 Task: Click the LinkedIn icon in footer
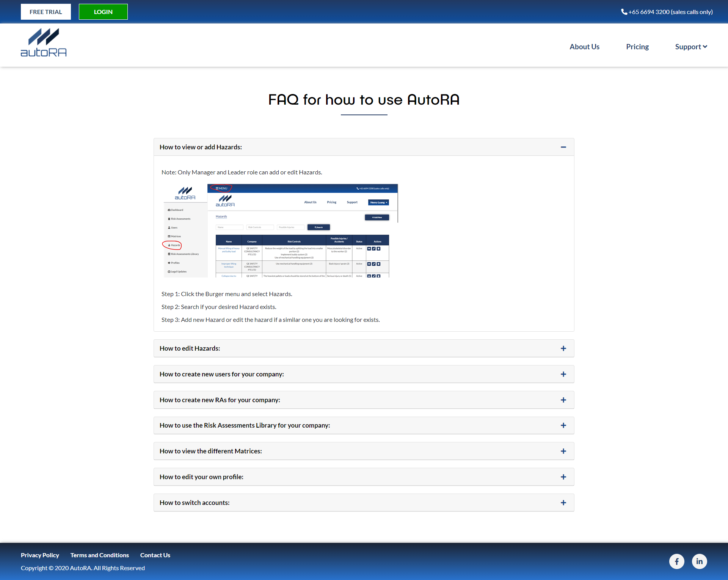pos(699,561)
